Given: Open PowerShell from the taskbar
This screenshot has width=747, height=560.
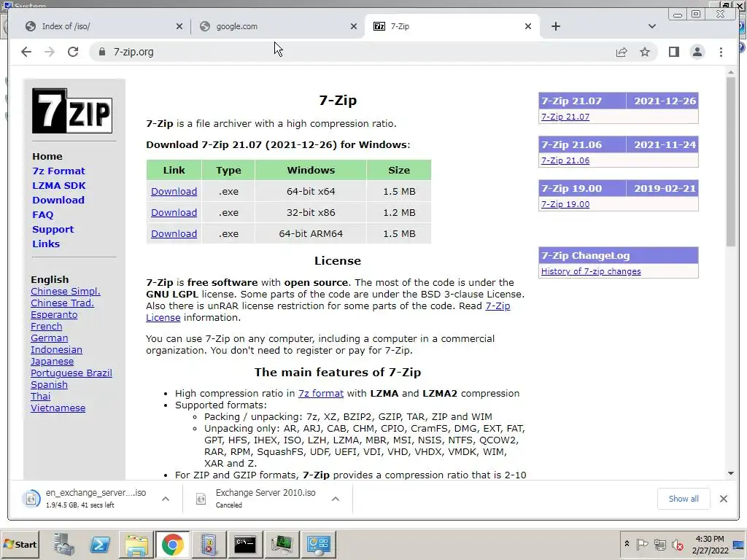Looking at the screenshot, I should click(100, 544).
